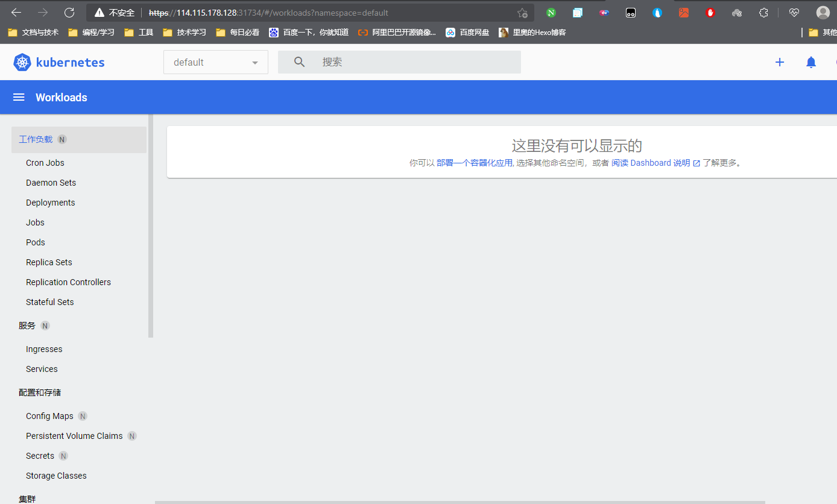Image resolution: width=837 pixels, height=504 pixels.
Task: Open the create new resource plus icon
Action: pyautogui.click(x=780, y=62)
